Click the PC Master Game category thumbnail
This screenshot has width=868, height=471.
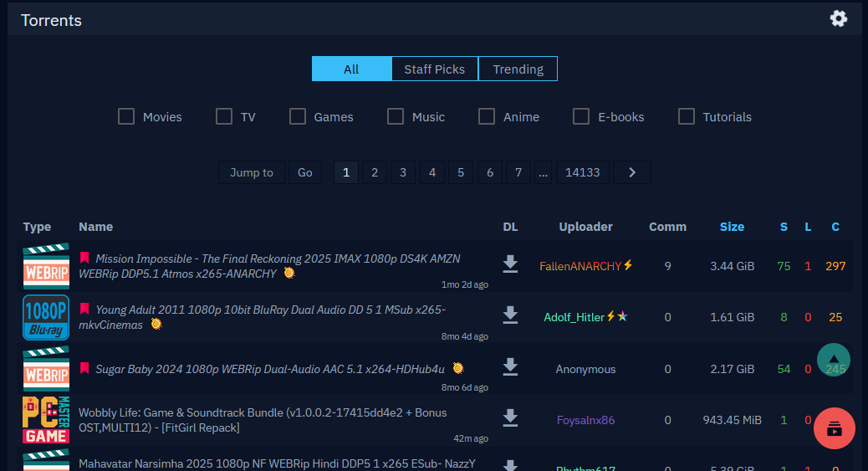coord(46,420)
